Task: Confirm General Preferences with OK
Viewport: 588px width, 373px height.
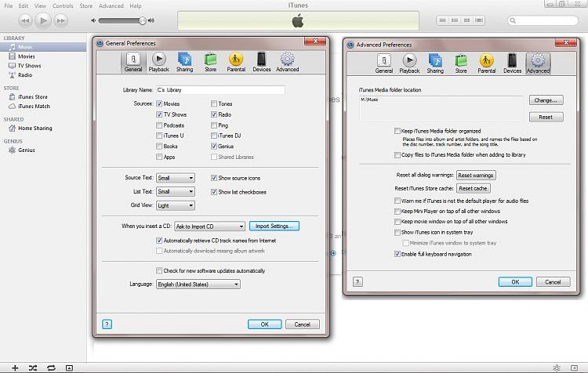Action: [265, 324]
